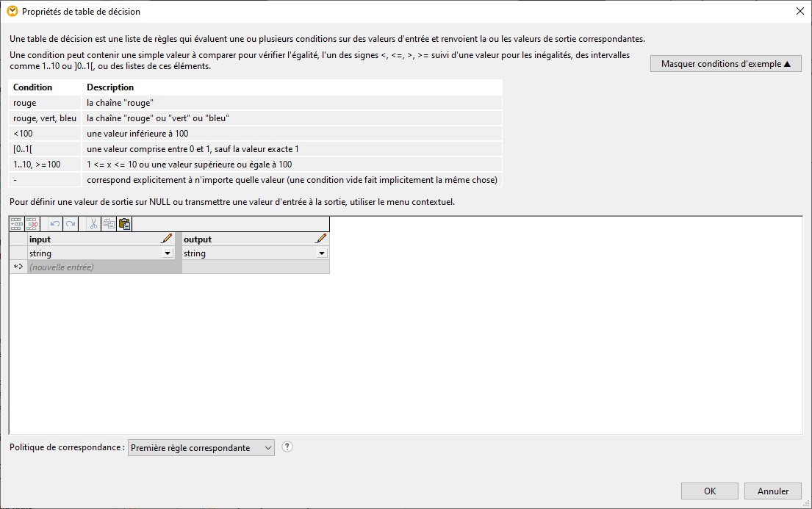Click the (nouvelle entrée) input cell
Screen dimensions: 812x509
pos(104,267)
